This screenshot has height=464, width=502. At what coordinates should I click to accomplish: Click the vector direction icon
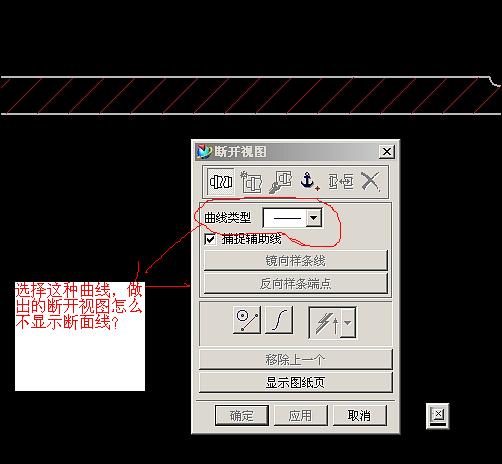[326, 323]
